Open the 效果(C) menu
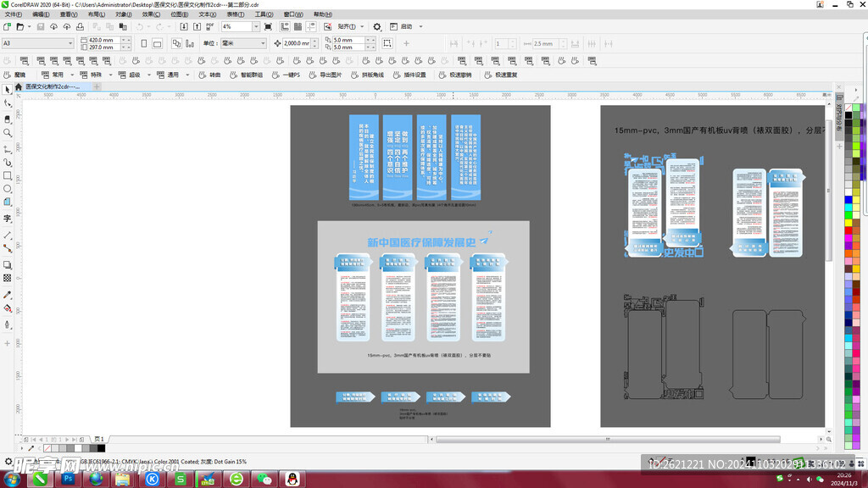The width and height of the screenshot is (868, 488). click(x=149, y=14)
